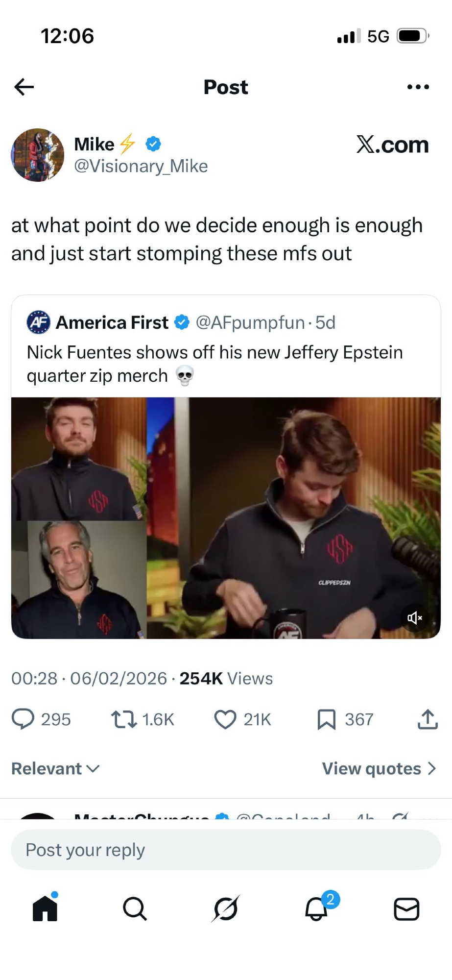Open the three-dot more options menu
This screenshot has height=980, width=452.
click(x=418, y=87)
